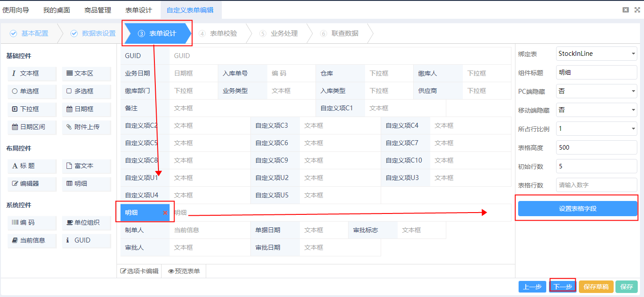The image size is (644, 297).
Task: Go to step 基本配置
Action: pos(29,33)
